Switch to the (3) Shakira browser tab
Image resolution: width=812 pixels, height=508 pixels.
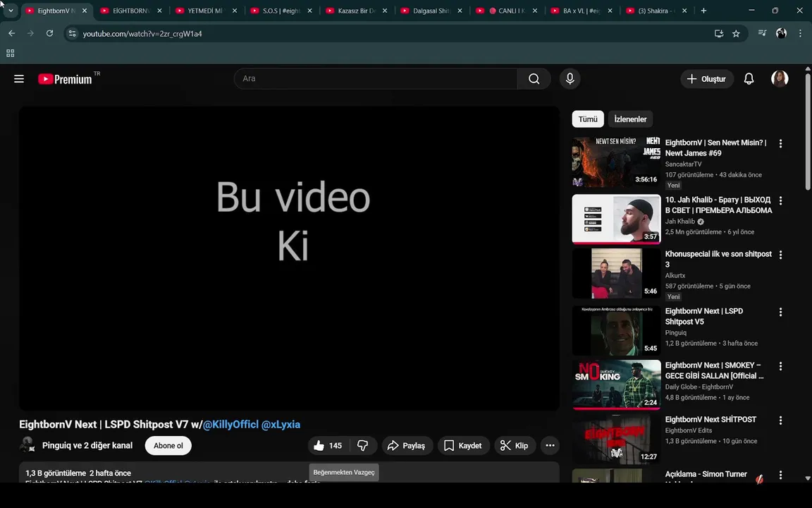656,11
